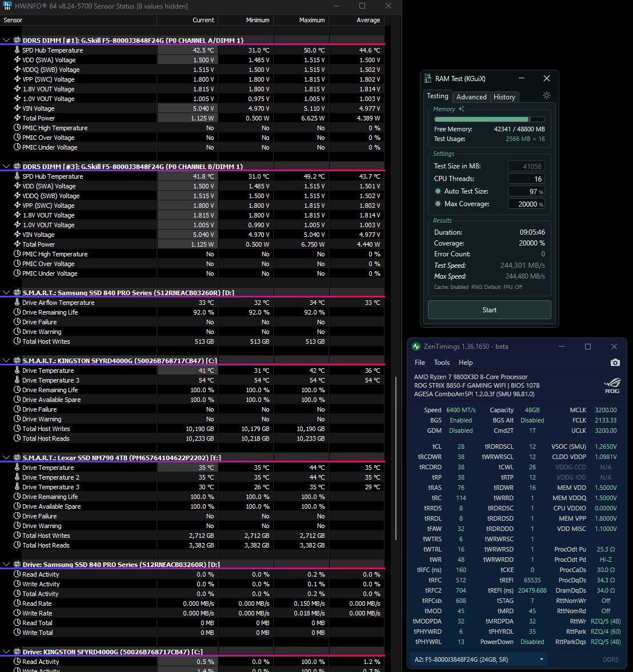The image size is (633, 672).
Task: Click drive icon of Lexar SMART header
Action: pyautogui.click(x=17, y=457)
